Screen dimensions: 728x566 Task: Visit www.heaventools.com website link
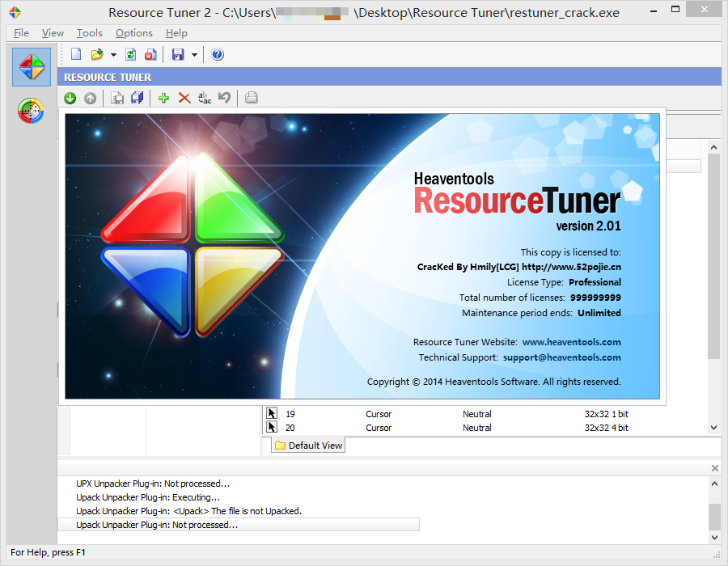[x=572, y=342]
